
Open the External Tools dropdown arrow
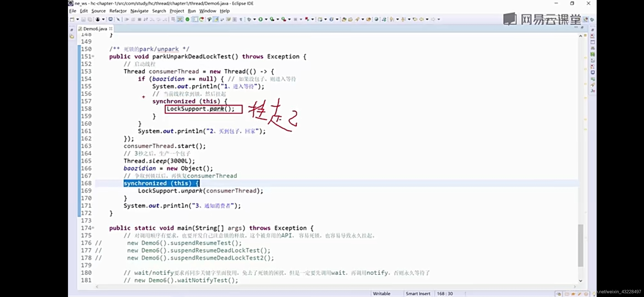coord(289,19)
